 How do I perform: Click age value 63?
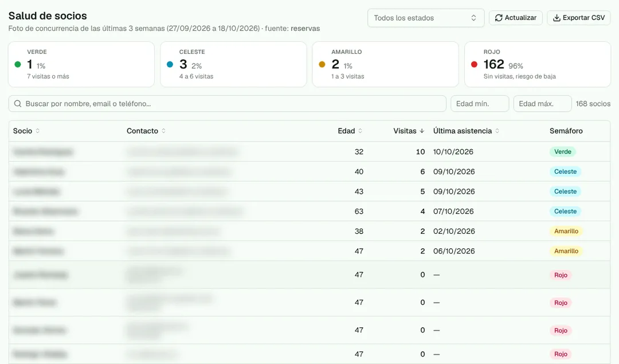tap(359, 211)
